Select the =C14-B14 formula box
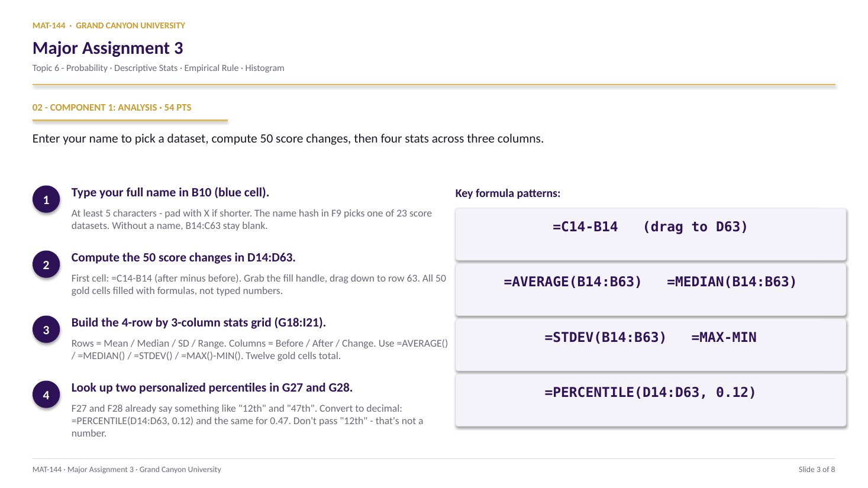The image size is (868, 488). [651, 234]
